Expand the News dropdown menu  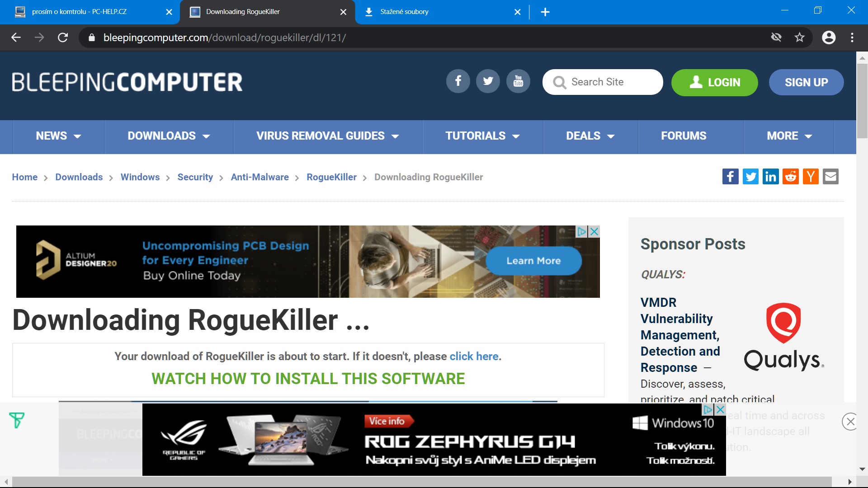tap(58, 136)
